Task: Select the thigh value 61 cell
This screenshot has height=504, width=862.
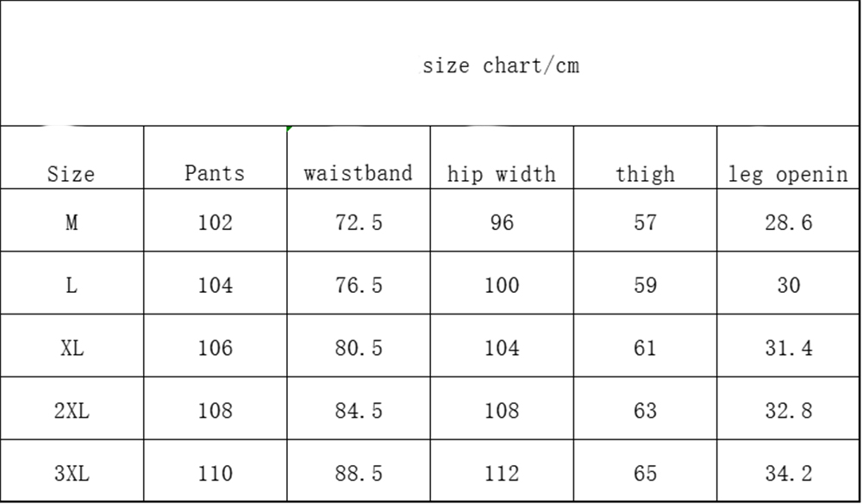Action: click(x=645, y=348)
